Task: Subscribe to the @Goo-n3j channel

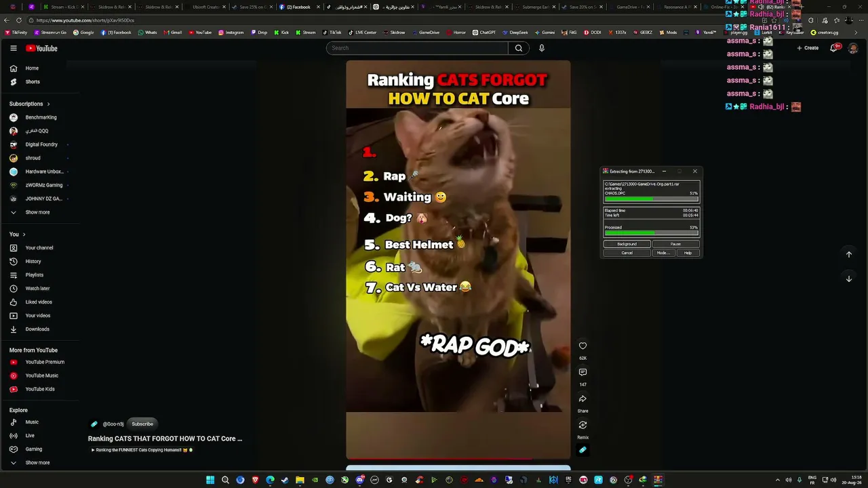Action: point(142,424)
